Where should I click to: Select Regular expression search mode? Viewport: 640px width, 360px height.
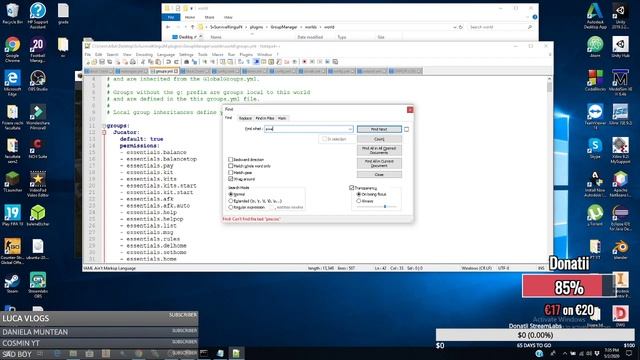pyautogui.click(x=231, y=207)
